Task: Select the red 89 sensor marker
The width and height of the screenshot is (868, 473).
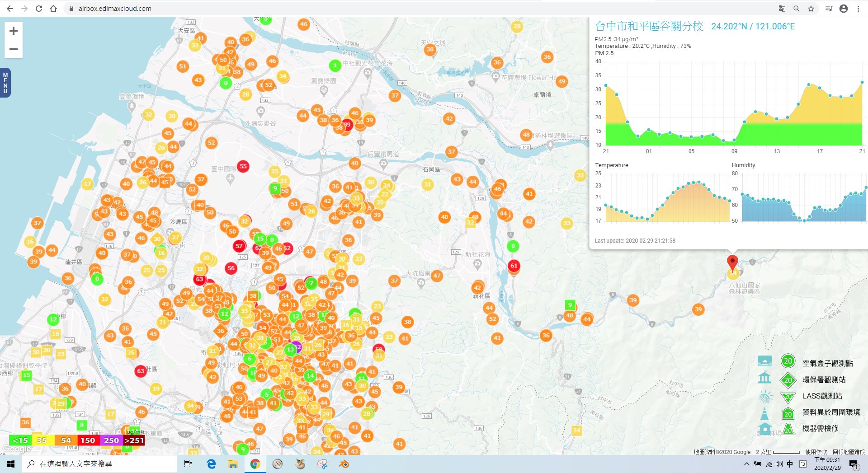Action: coord(347,125)
